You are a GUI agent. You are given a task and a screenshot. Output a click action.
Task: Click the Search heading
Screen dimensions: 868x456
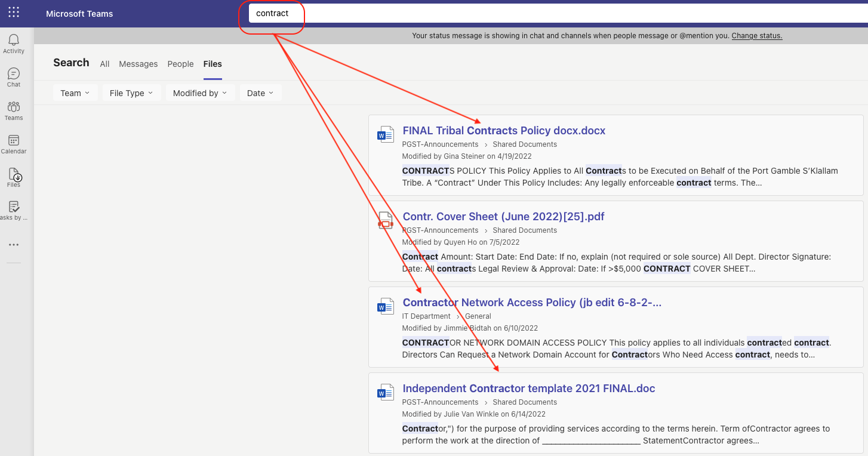(71, 63)
